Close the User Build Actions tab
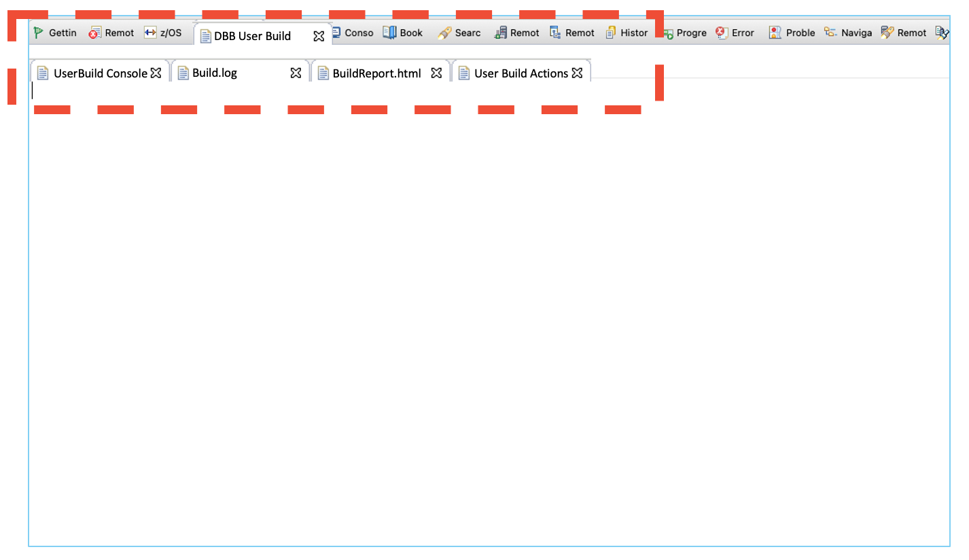This screenshot has width=969, height=560. coord(577,73)
